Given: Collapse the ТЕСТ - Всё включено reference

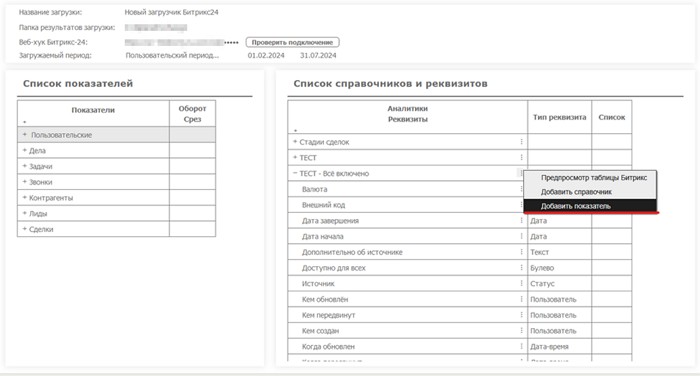Looking at the screenshot, I should point(295,173).
